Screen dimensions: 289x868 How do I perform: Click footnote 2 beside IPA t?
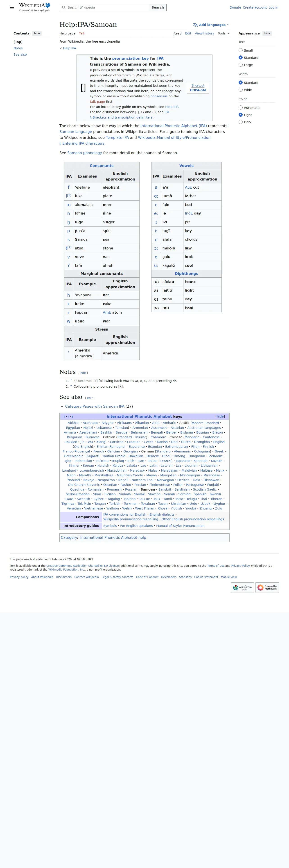point(69,247)
